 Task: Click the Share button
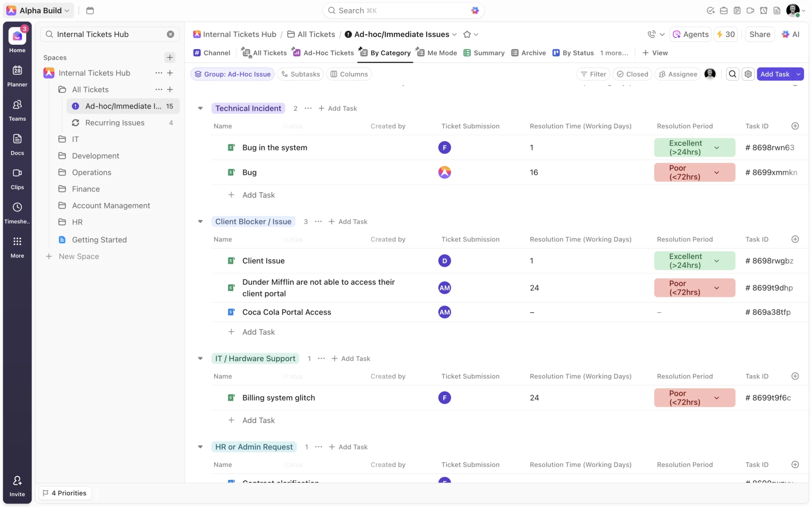[760, 35]
